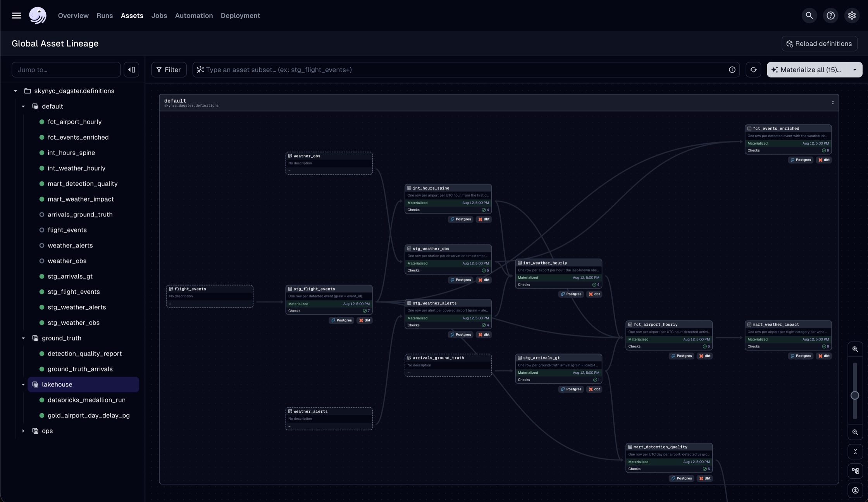Select the fct_airport_hourly node in graph
Screen dimensions: 868x502
[x=669, y=335]
